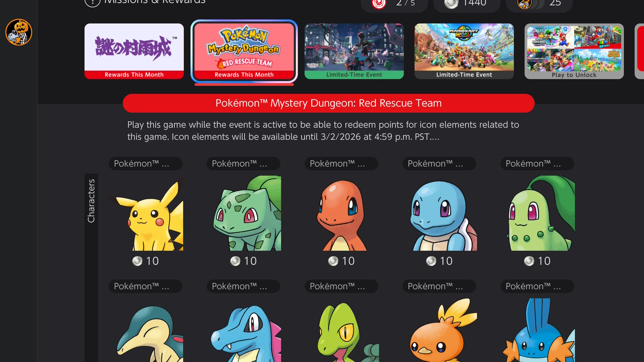
Task: Choose the Cyndaquil character icon
Action: pyautogui.click(x=146, y=330)
